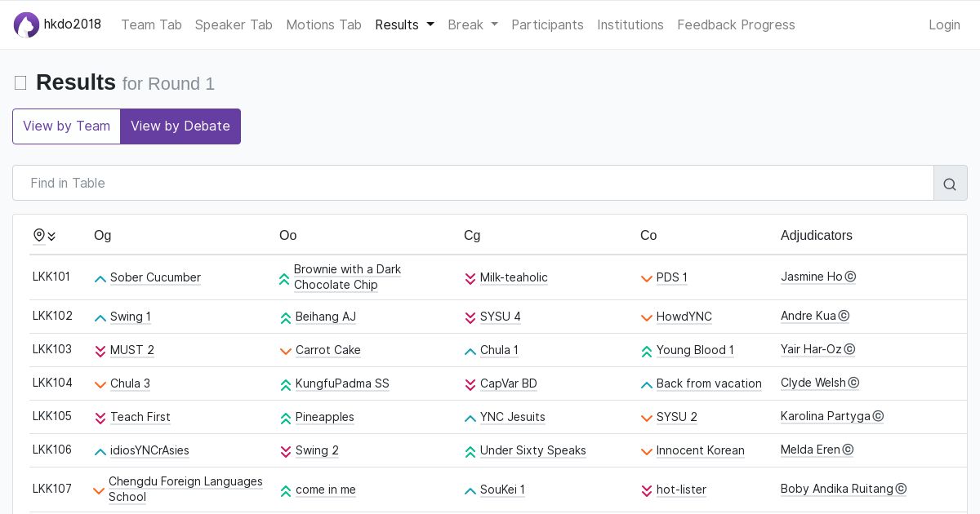The width and height of the screenshot is (980, 514).
Task: Click the chair icon next to Clyde Welsh
Action: click(853, 383)
